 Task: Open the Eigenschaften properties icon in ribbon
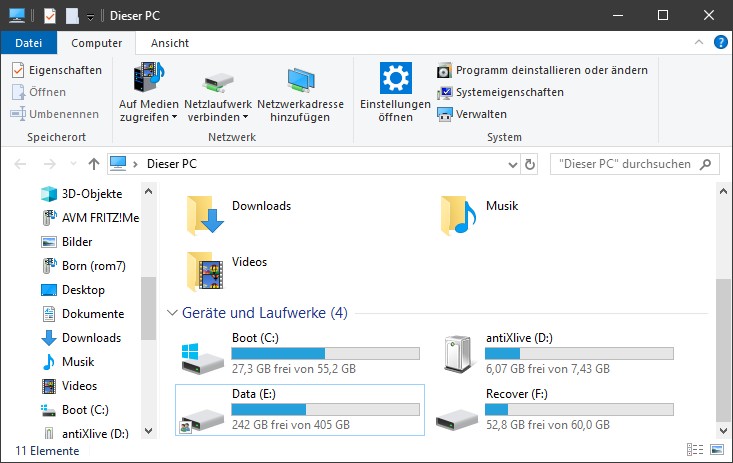click(18, 70)
